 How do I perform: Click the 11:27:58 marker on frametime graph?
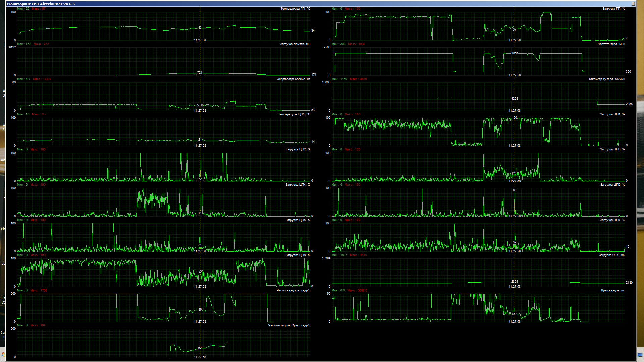pyautogui.click(x=515, y=322)
